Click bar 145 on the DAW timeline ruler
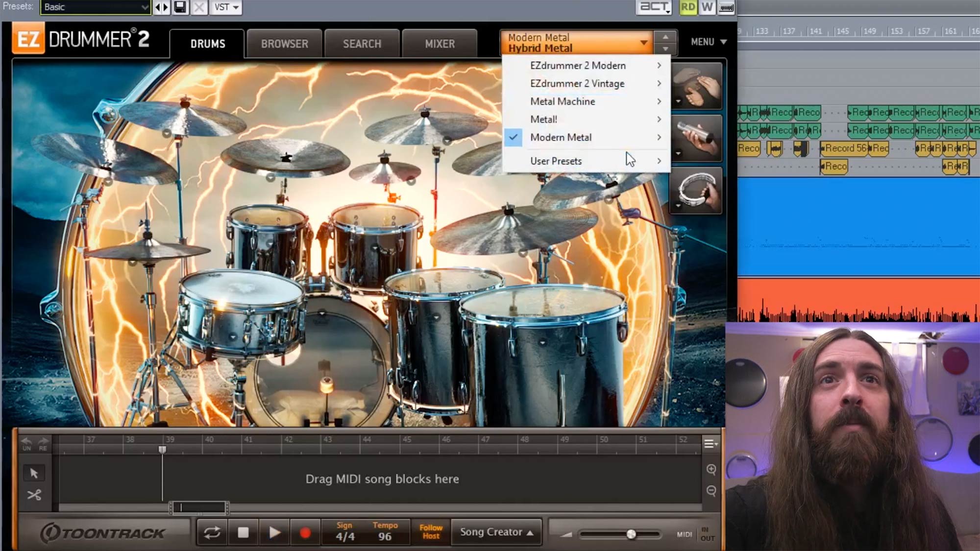Screen dimensions: 980x551 [842, 31]
